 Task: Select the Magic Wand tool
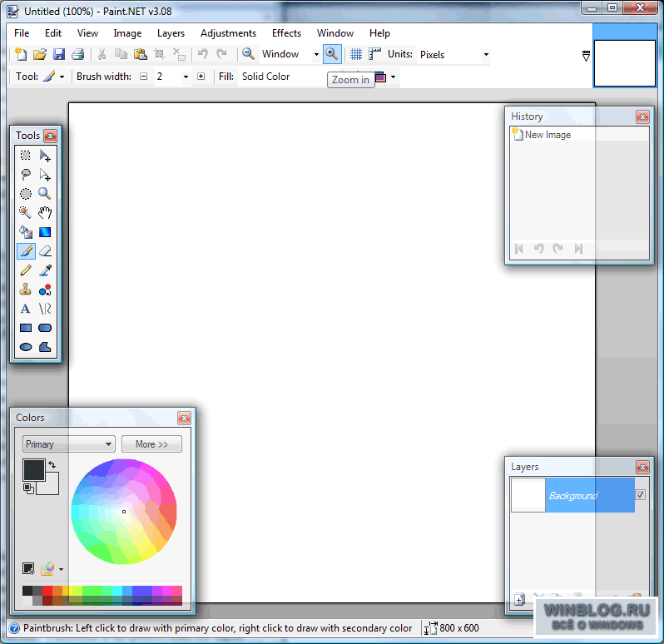point(26,212)
